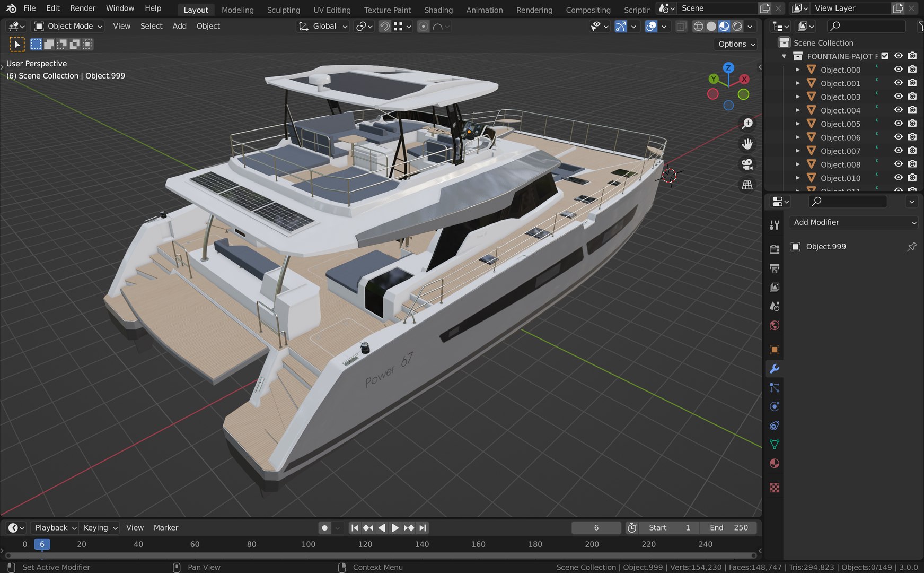Disable rendering for Object.007
The height and width of the screenshot is (573, 924).
click(x=912, y=151)
